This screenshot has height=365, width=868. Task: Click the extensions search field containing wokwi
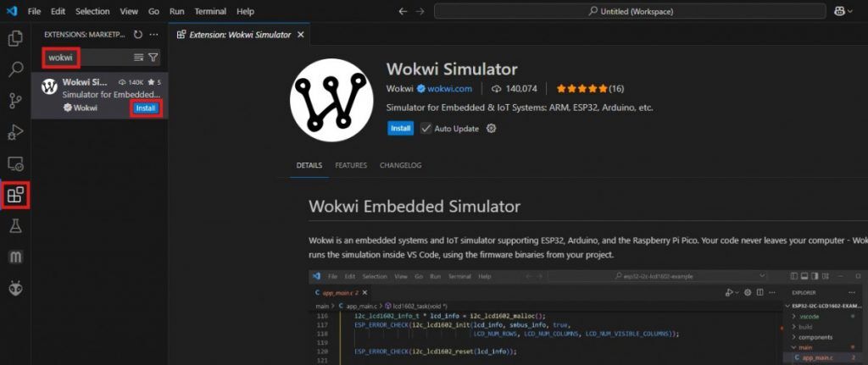pyautogui.click(x=85, y=58)
